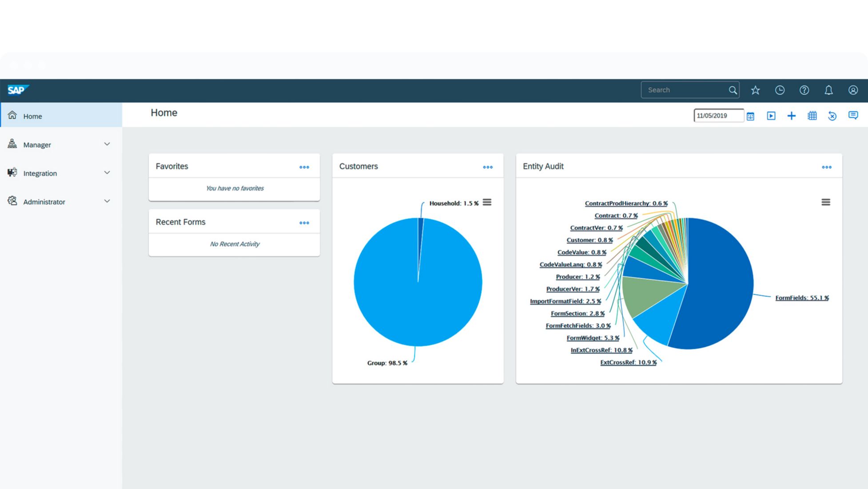Expand the Manager sidebar section
This screenshot has width=868, height=489.
click(x=107, y=144)
